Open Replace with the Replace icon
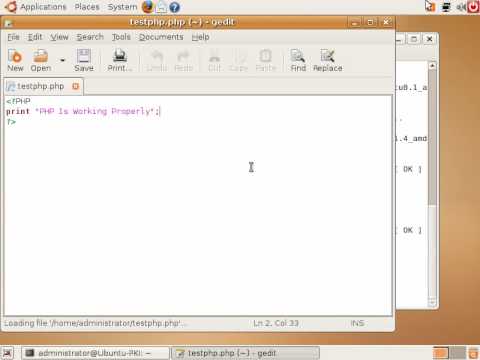 coord(327,60)
